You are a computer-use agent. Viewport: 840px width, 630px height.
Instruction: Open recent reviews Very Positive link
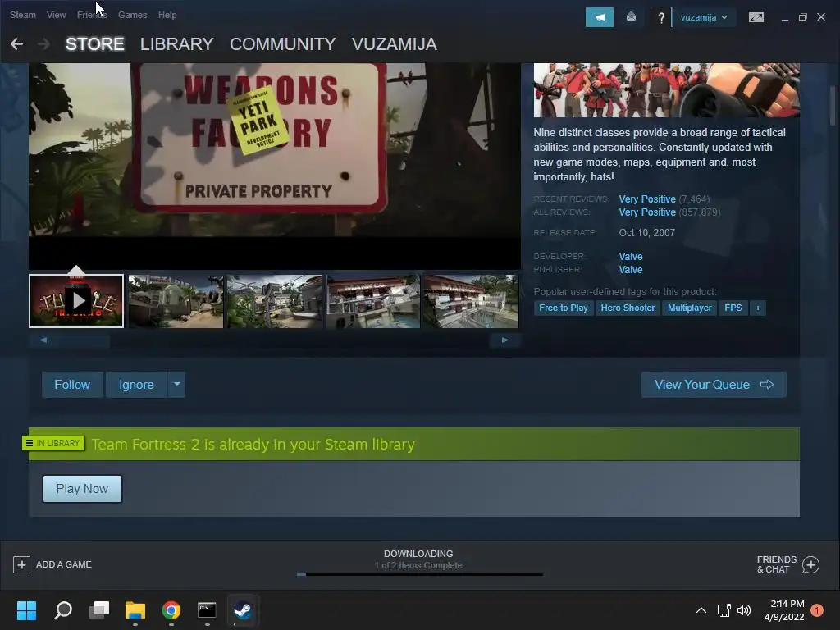pyautogui.click(x=647, y=199)
